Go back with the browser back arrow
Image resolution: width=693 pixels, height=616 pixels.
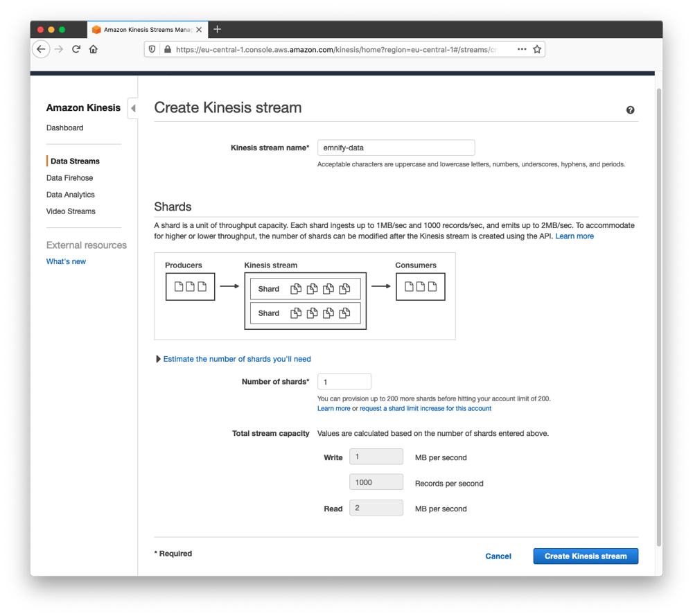[x=41, y=49]
